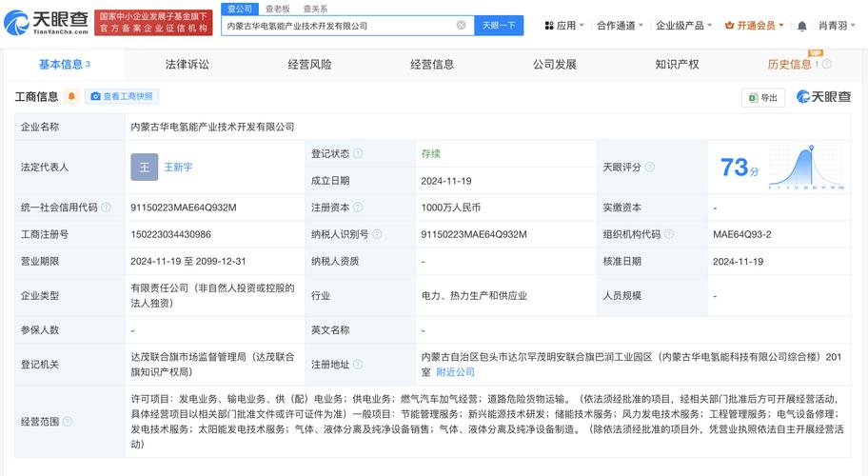This screenshot has height=476, width=868.
Task: Clear the search box with the X icon
Action: [462, 26]
